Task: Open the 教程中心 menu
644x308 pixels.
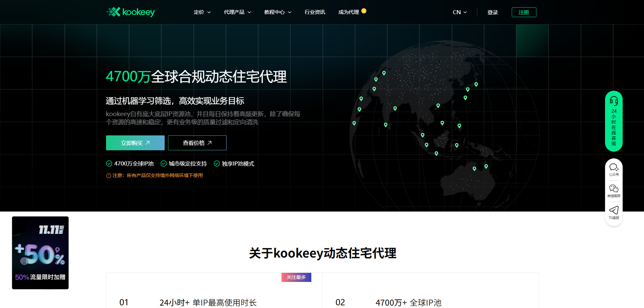Action: 277,12
